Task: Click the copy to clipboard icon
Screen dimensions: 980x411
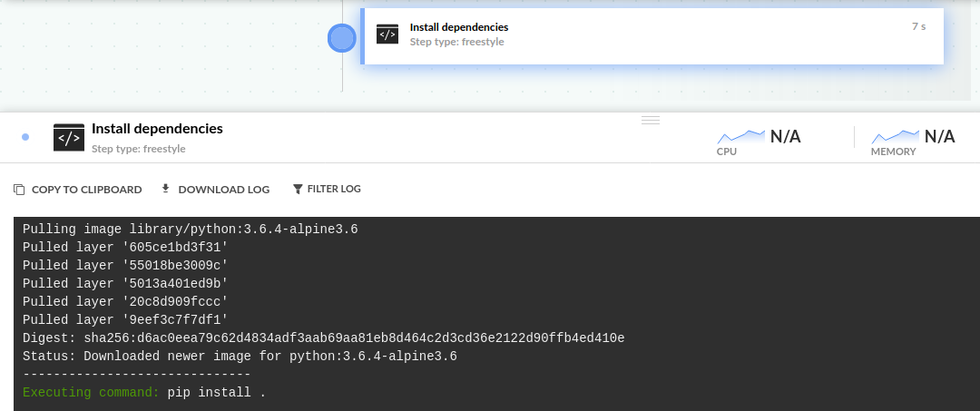Action: pos(20,190)
